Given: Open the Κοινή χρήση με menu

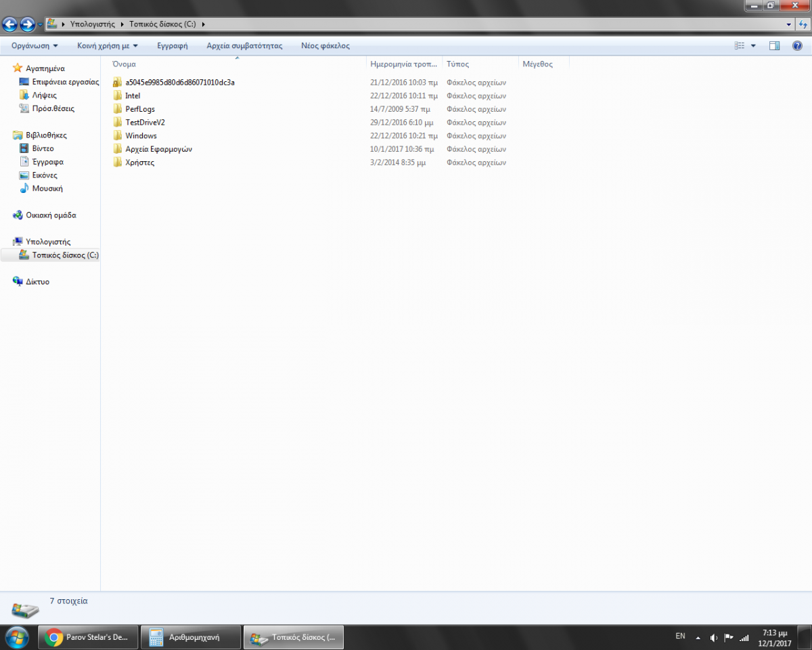Looking at the screenshot, I should click(107, 45).
